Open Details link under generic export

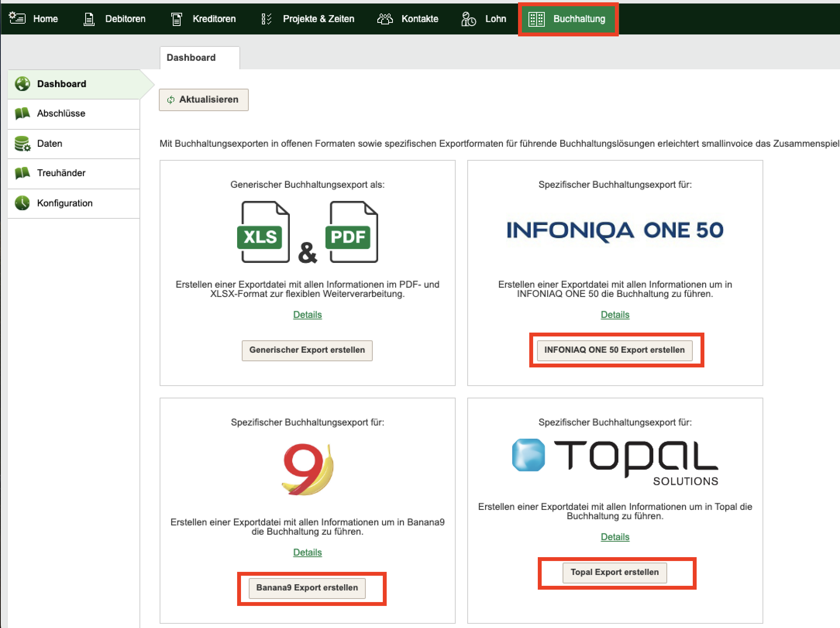point(307,315)
